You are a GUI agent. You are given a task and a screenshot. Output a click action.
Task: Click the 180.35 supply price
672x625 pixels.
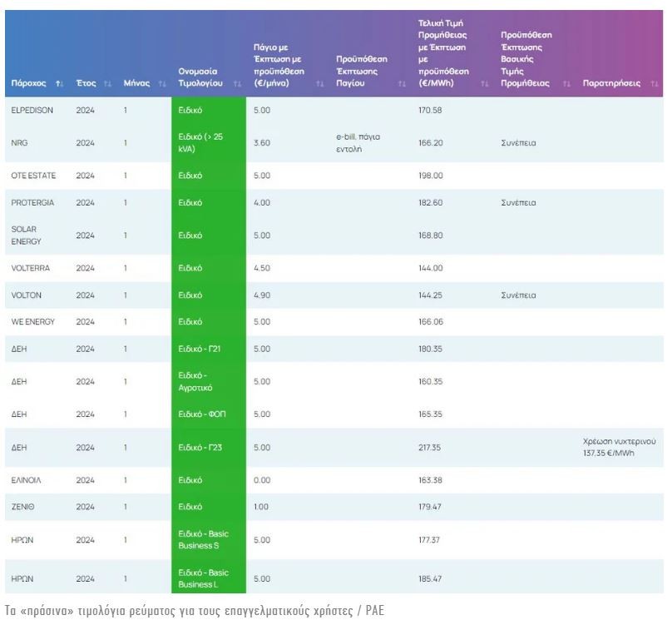tap(430, 349)
